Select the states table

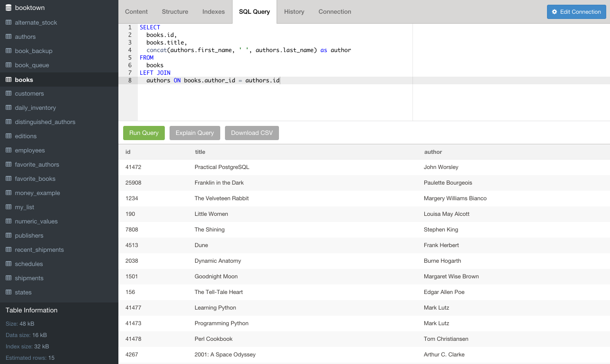pos(23,293)
